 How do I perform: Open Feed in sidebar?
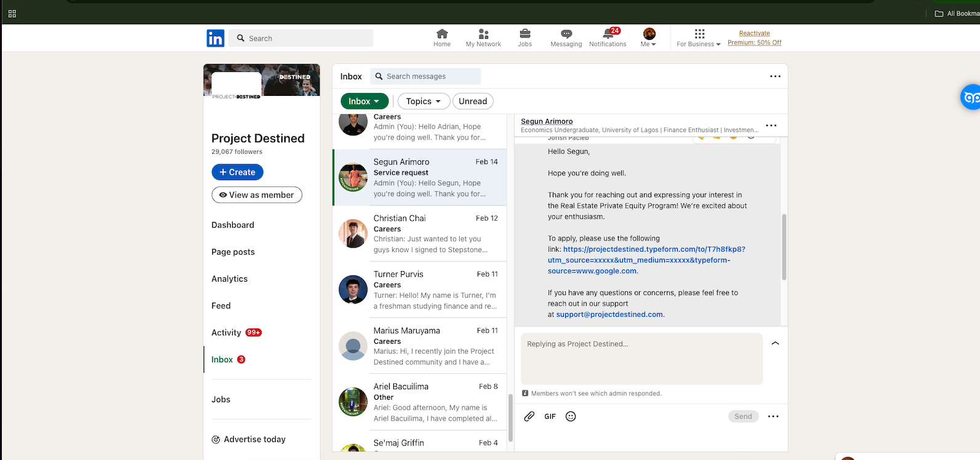(x=221, y=306)
